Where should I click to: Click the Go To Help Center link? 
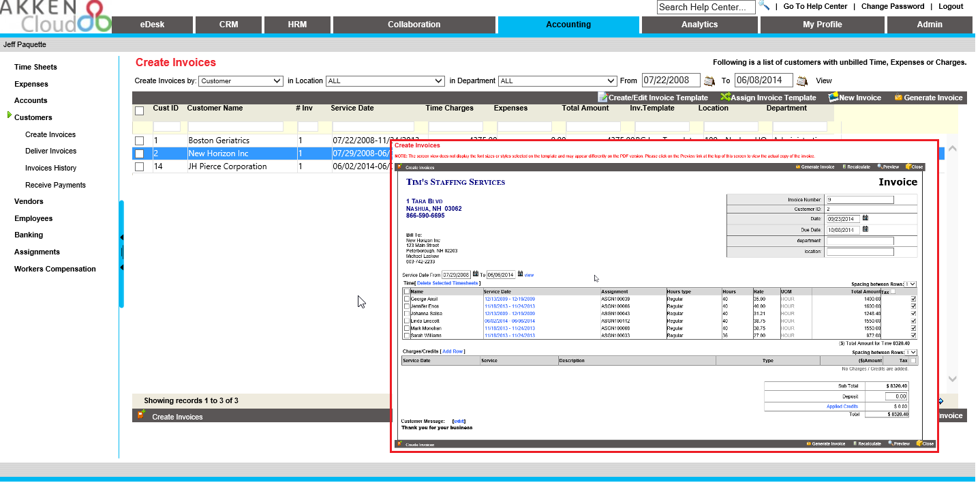pos(815,6)
